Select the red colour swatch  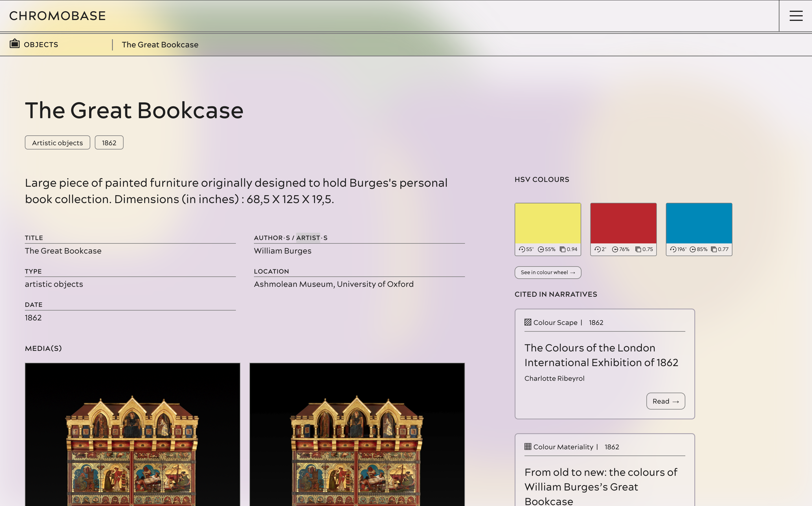(x=623, y=223)
